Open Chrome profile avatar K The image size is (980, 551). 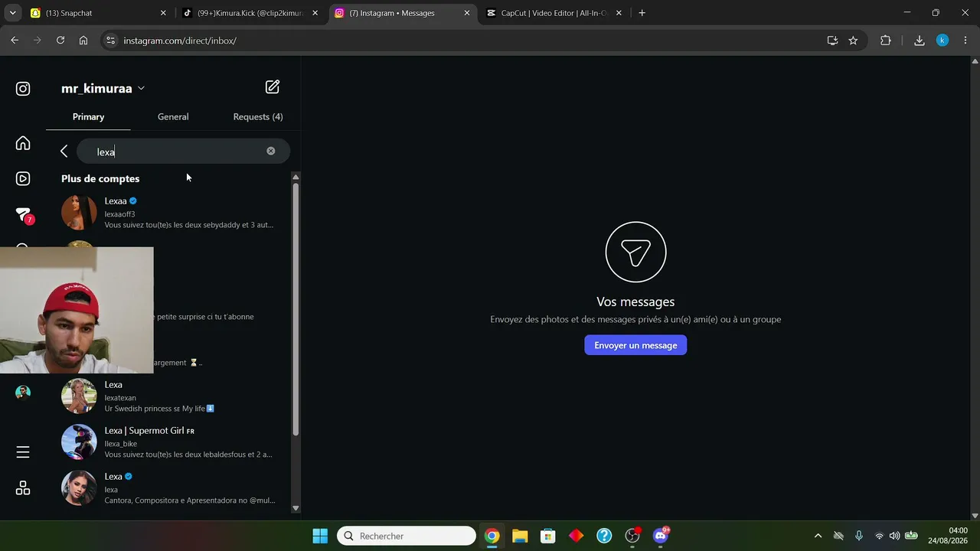pyautogui.click(x=942, y=41)
